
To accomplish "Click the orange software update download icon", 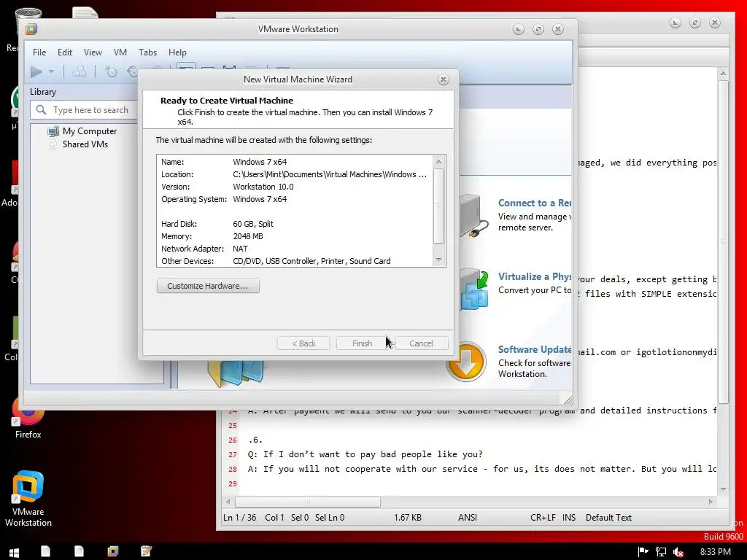I will 466,362.
